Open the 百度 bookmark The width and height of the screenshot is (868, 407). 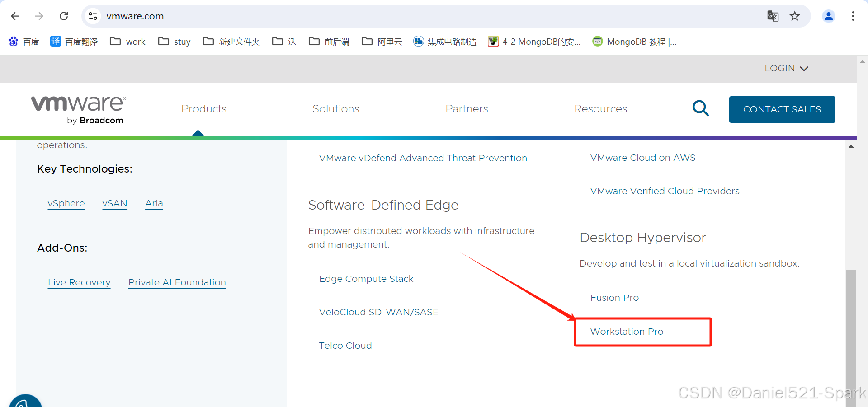pyautogui.click(x=24, y=42)
